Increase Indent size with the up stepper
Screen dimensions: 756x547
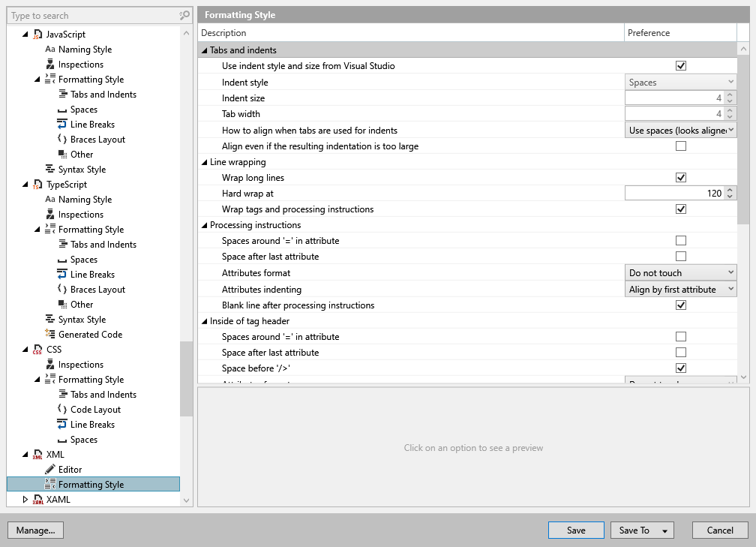click(728, 95)
